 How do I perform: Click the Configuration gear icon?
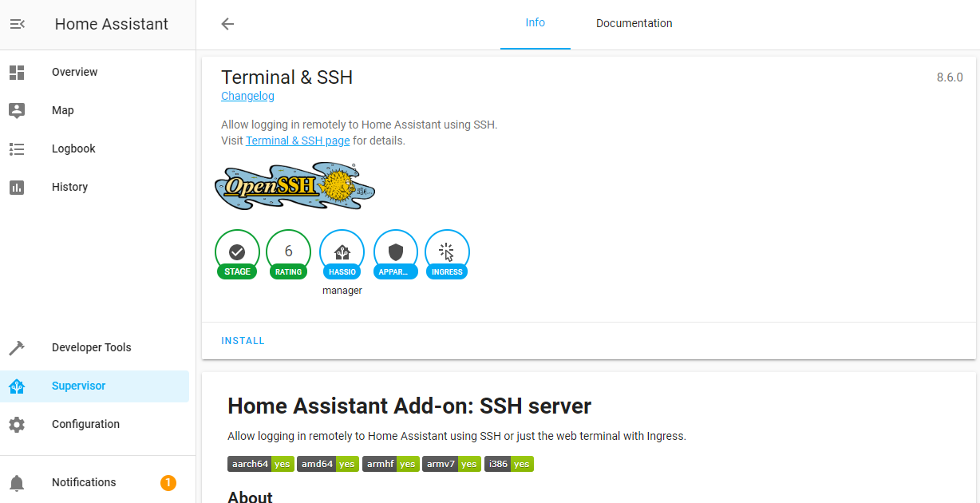[17, 424]
